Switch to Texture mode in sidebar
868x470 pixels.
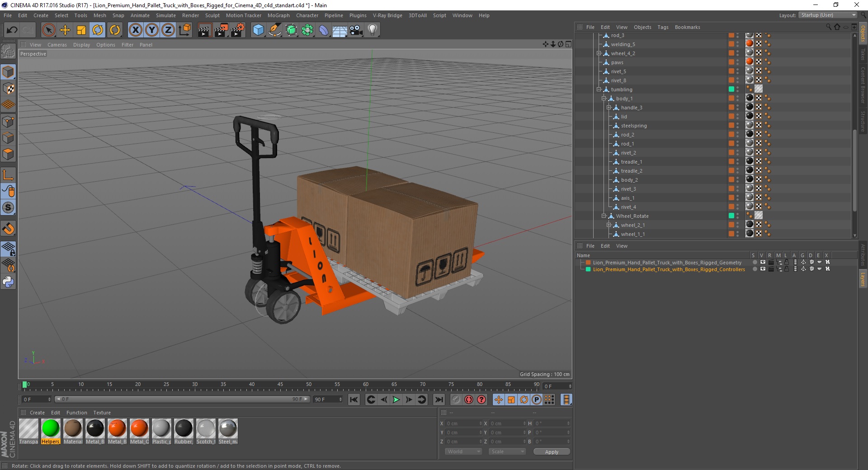(8, 89)
